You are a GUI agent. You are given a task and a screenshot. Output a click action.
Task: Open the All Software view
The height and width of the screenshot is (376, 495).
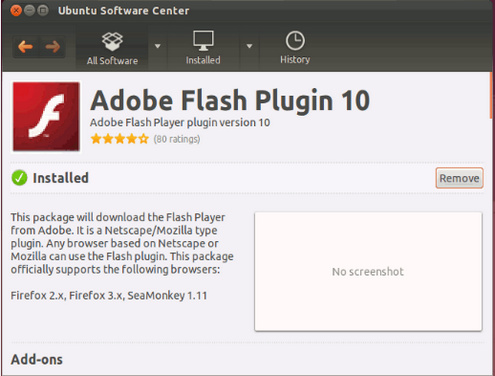[112, 48]
